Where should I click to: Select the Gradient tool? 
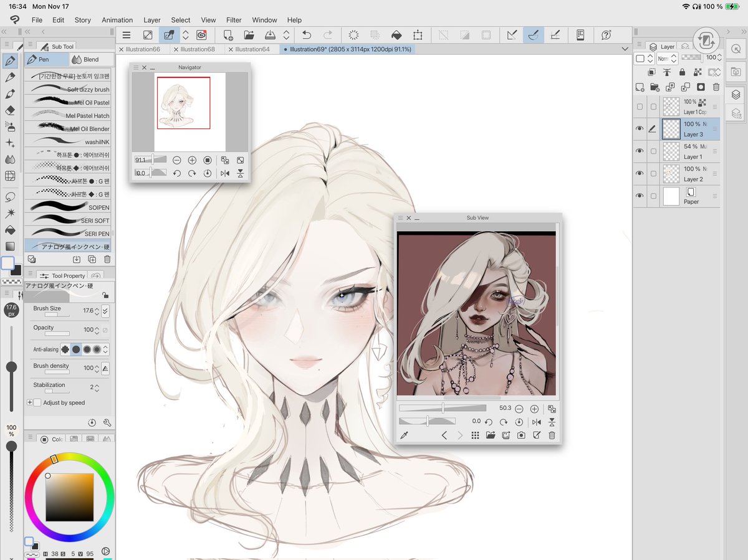tap(10, 246)
